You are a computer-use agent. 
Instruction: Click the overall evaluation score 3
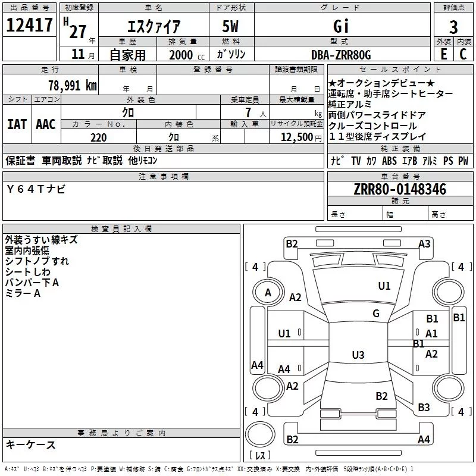pyautogui.click(x=453, y=27)
